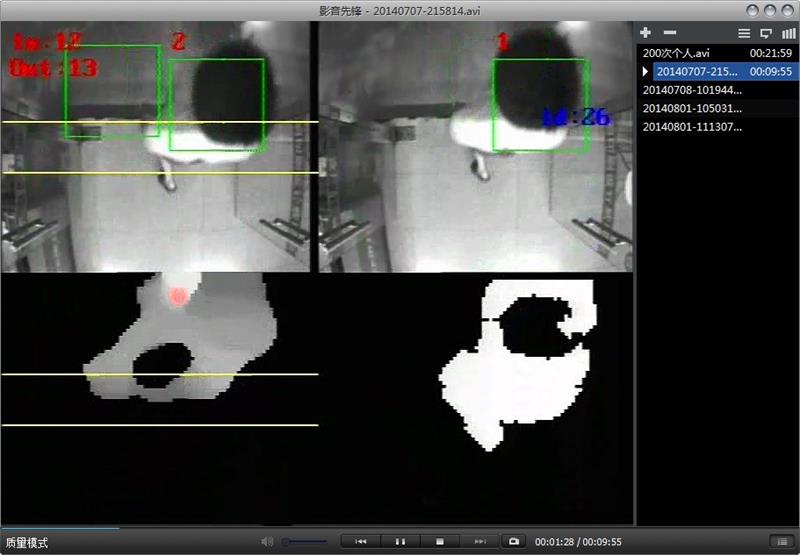Open playlist entry 20140801-111307

tap(691, 127)
